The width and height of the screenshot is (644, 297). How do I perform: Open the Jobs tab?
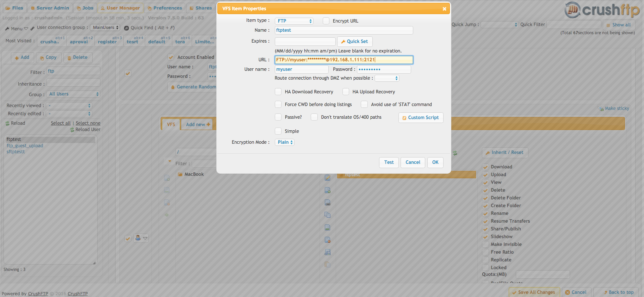click(x=85, y=8)
